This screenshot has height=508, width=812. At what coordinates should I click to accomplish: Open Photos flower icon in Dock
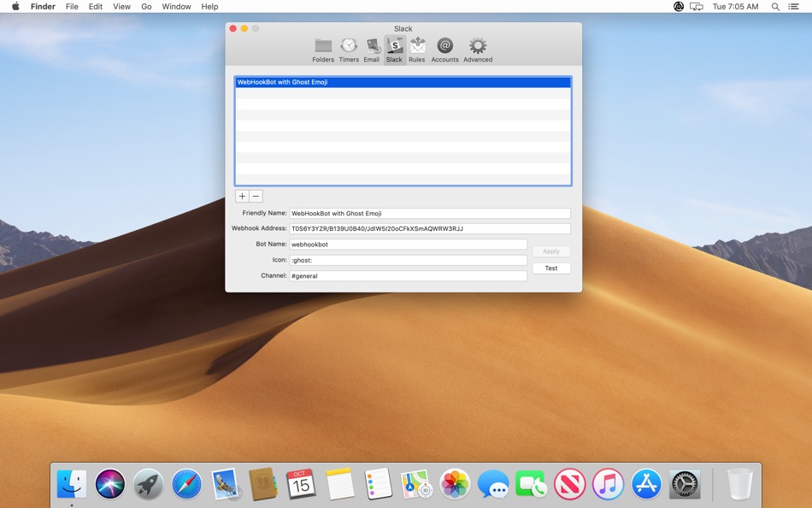pyautogui.click(x=455, y=484)
